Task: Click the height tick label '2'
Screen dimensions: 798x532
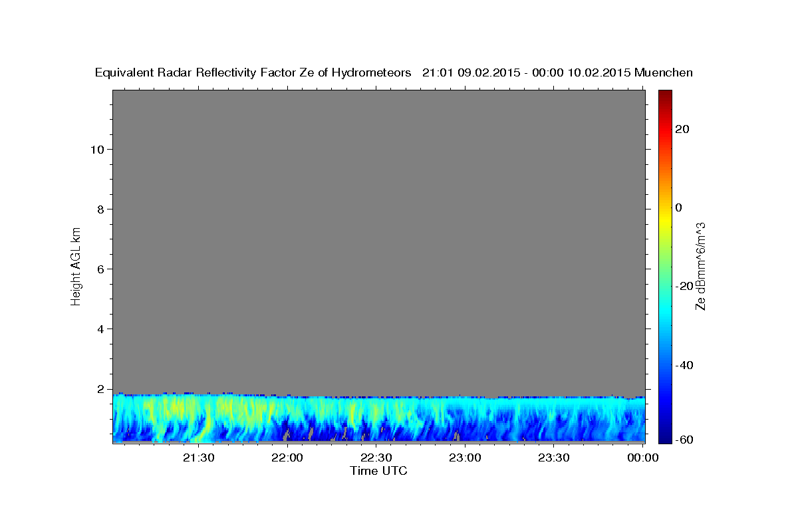Action: [x=101, y=388]
